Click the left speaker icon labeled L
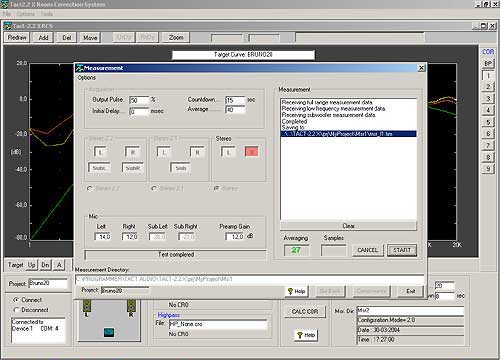Screen dimensions: 500x360 click(87, 306)
